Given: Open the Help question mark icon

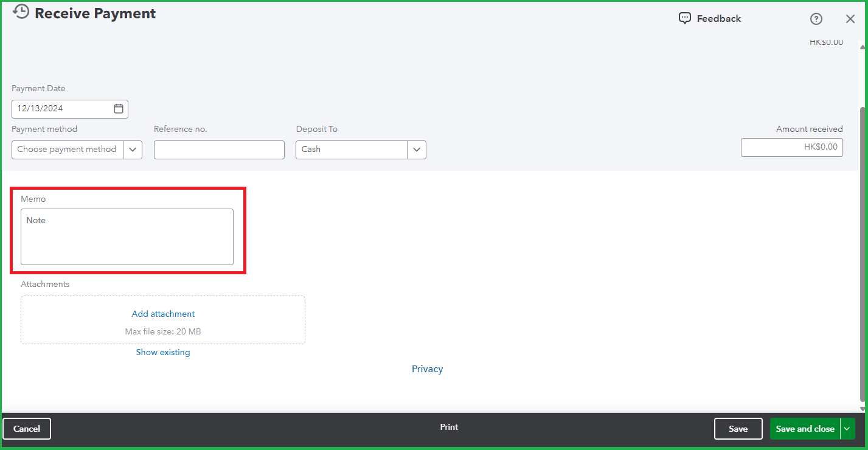Looking at the screenshot, I should click(816, 18).
